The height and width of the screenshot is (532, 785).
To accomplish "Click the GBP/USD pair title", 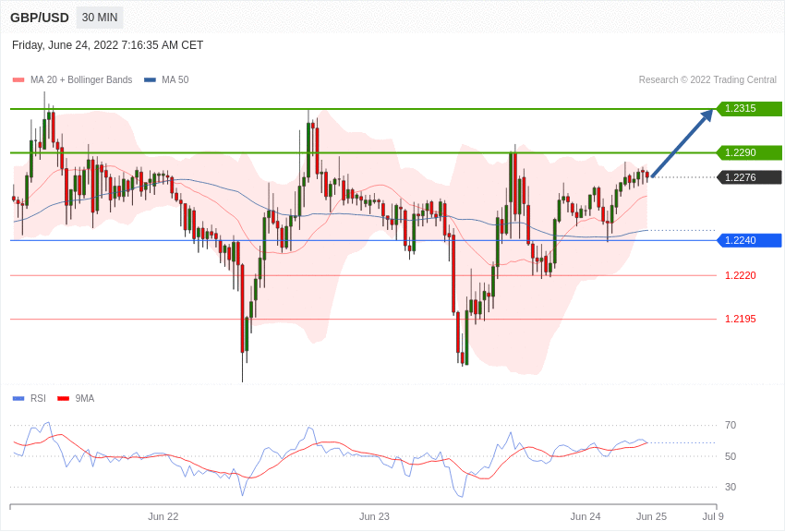I will pos(40,18).
